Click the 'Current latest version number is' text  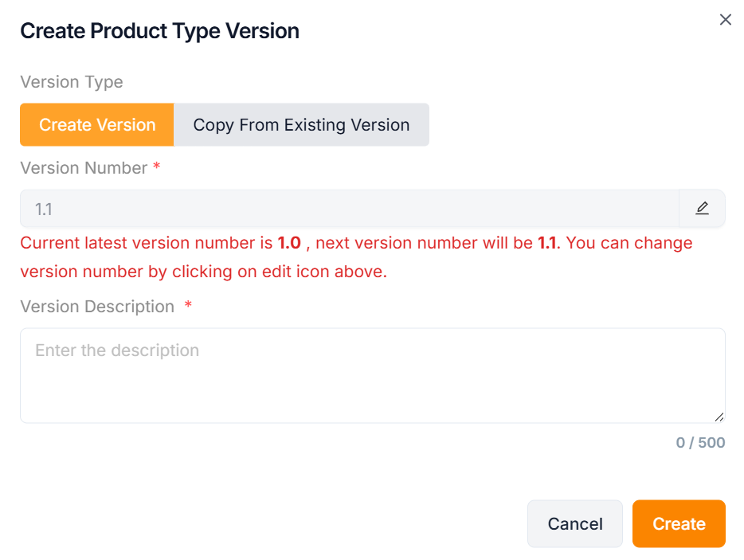tap(147, 243)
